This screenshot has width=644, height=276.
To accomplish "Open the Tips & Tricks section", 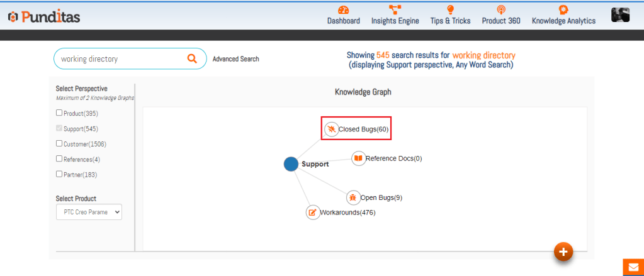I will (x=450, y=15).
